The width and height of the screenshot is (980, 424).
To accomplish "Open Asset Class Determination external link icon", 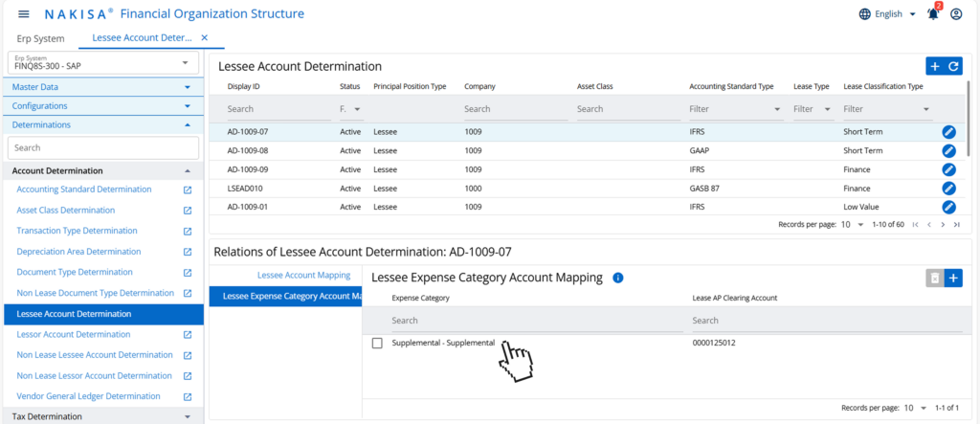I will (187, 211).
